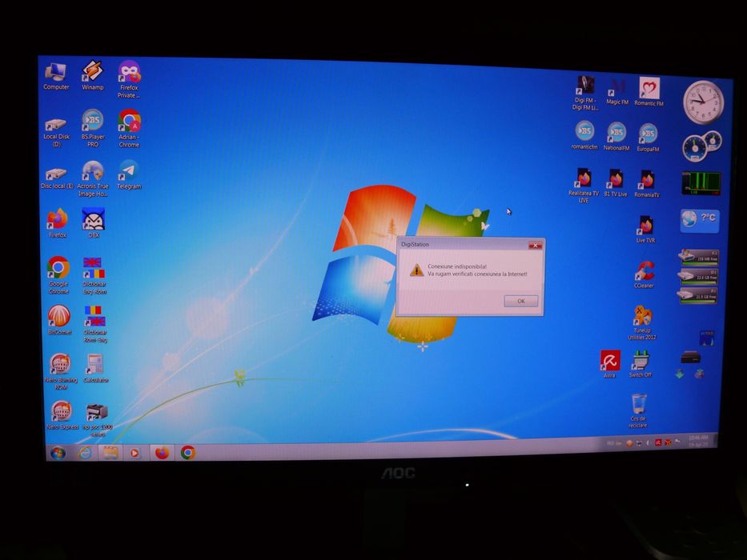
Task: Select the B1 TV Live shortcut
Action: [616, 183]
